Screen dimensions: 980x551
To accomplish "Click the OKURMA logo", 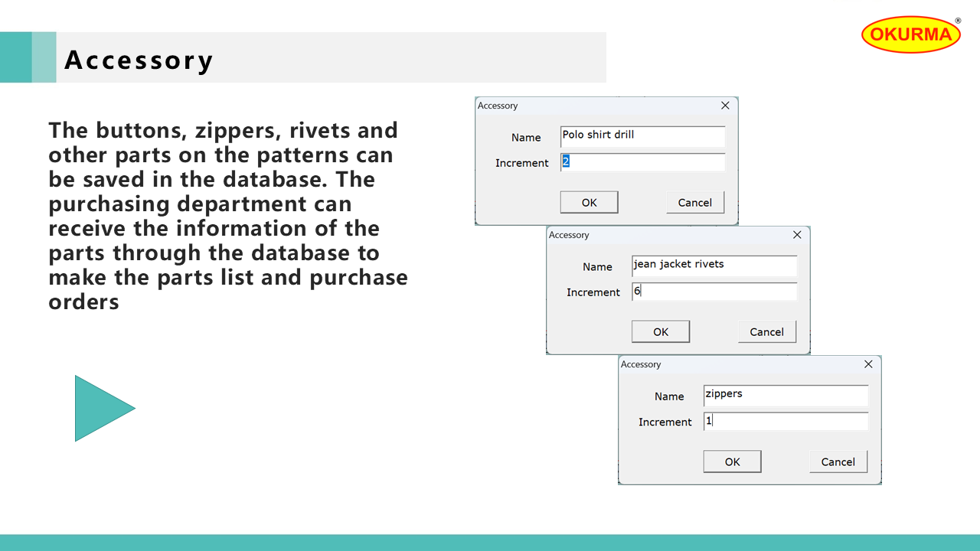I will click(910, 34).
